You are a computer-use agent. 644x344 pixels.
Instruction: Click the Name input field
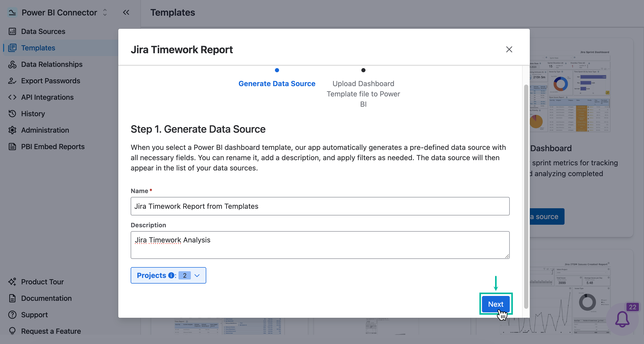(320, 206)
